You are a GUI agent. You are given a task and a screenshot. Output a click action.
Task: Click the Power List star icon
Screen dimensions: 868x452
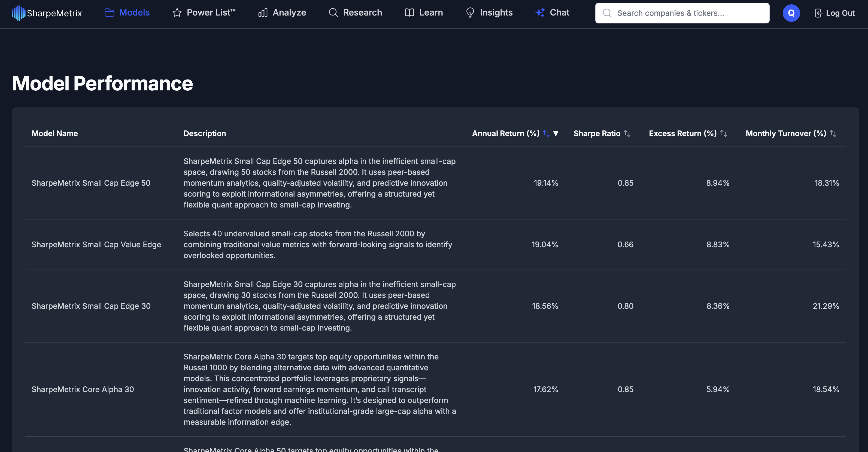(x=177, y=13)
